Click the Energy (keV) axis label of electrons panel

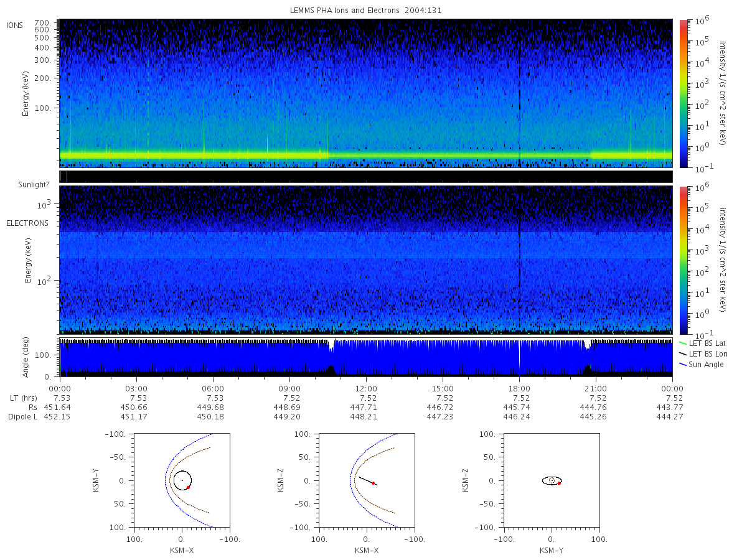coord(28,260)
